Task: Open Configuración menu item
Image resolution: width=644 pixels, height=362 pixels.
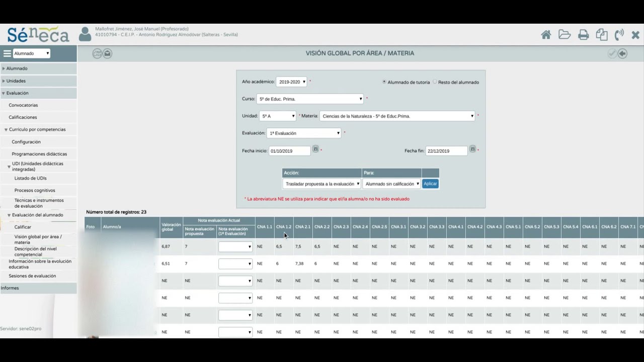Action: tap(26, 142)
